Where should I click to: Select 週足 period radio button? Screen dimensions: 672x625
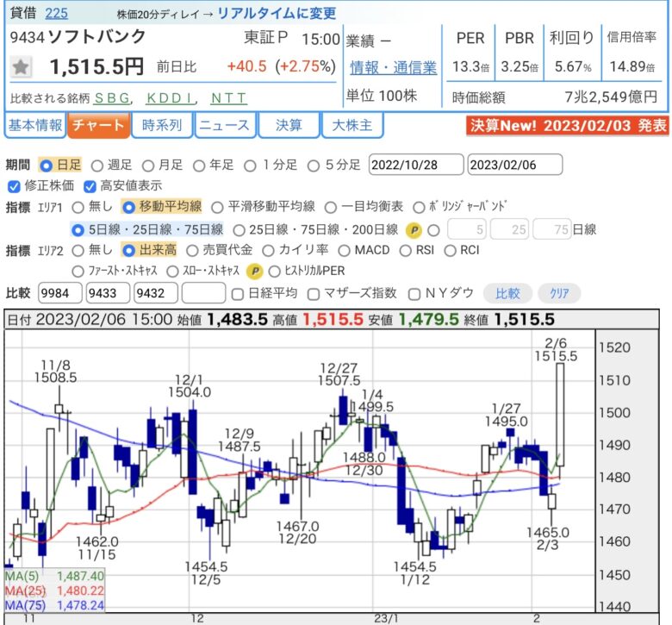click(x=96, y=166)
